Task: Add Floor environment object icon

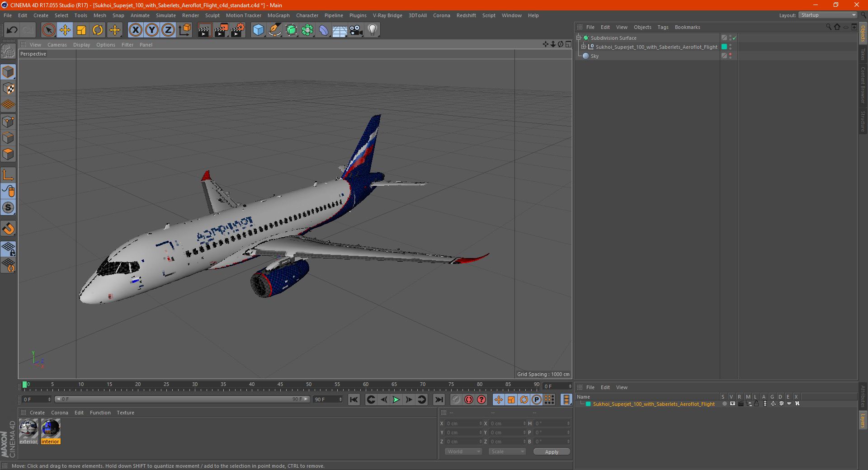Action: (340, 30)
